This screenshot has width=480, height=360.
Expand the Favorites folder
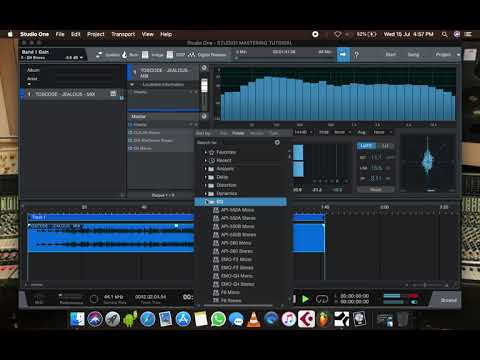[x=206, y=152]
